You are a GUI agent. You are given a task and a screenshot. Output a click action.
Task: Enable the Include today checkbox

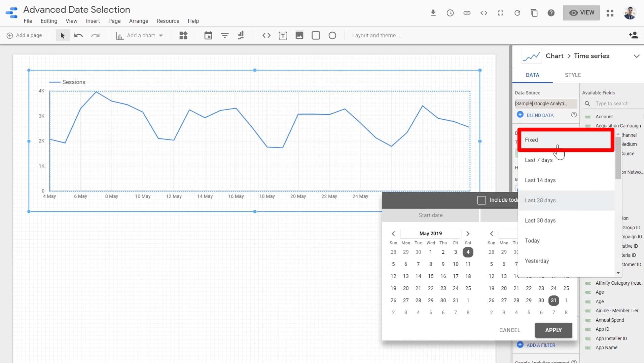[481, 200]
